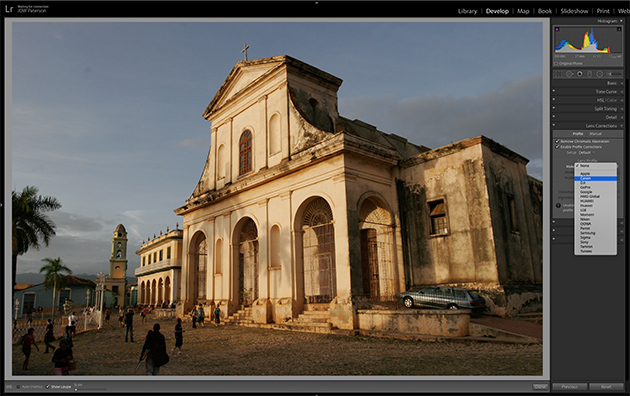Collapse the Histogram panel

(x=621, y=21)
